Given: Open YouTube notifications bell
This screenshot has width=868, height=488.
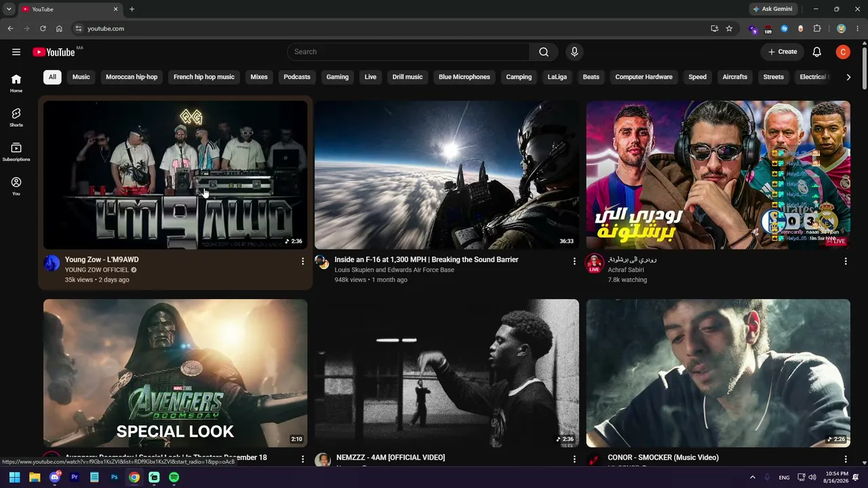Looking at the screenshot, I should (x=817, y=52).
